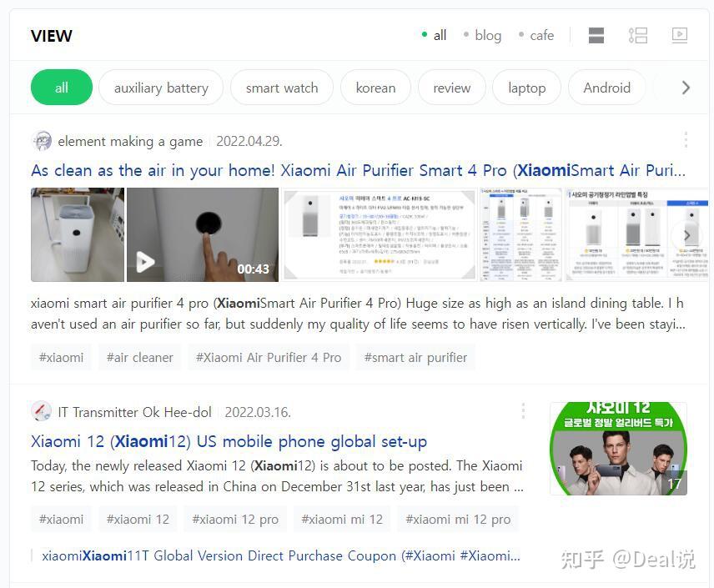Open the Xiaomi 12 promo thumbnail
This screenshot has width=714, height=588.
[618, 449]
